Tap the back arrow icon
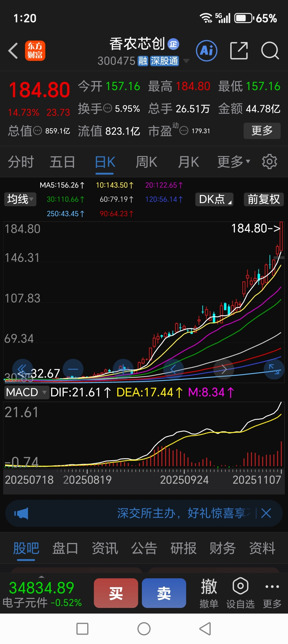The width and height of the screenshot is (288, 644). pyautogui.click(x=13, y=51)
